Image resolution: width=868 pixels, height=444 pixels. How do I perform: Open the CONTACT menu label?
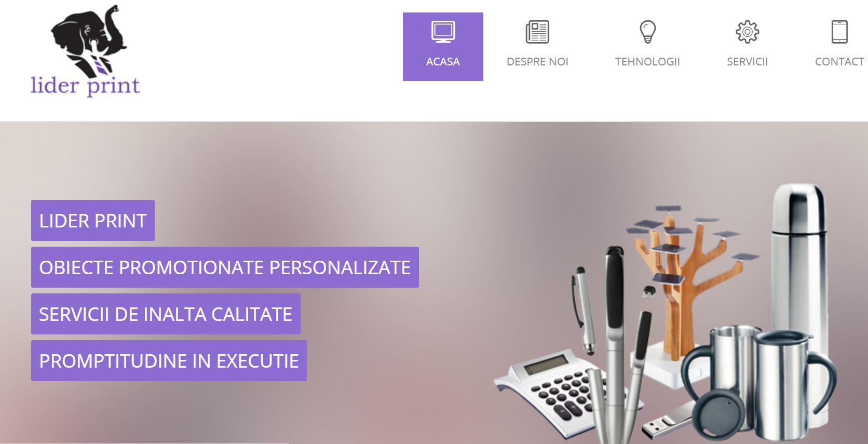coord(839,62)
